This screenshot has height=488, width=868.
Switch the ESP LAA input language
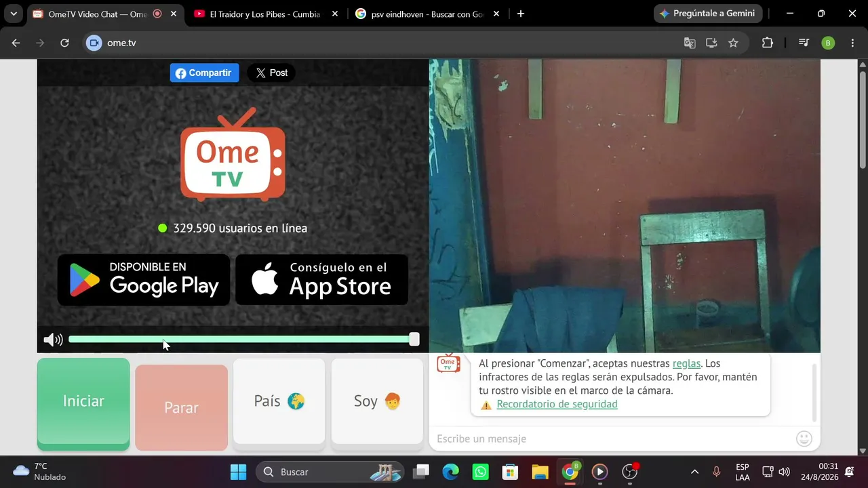coord(743,472)
